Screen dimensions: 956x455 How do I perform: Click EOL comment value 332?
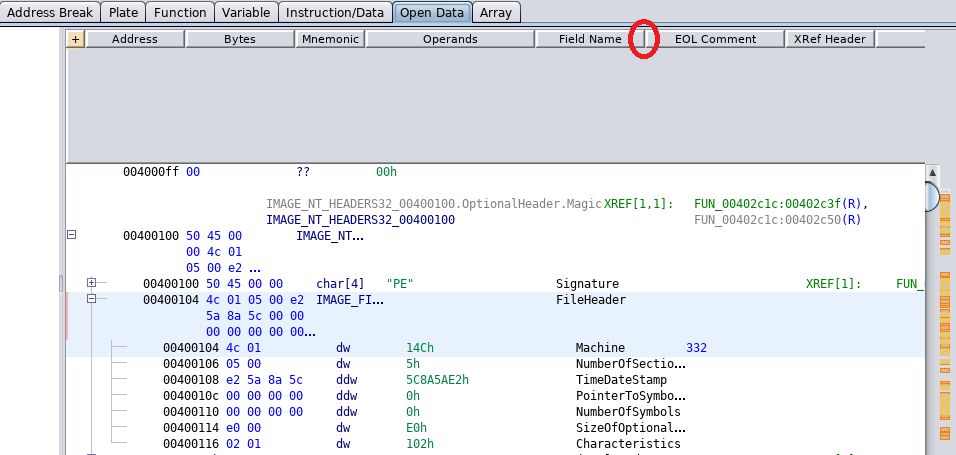[696, 348]
